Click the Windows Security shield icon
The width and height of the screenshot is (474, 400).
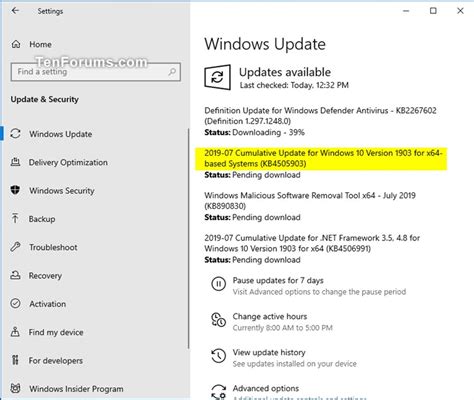click(15, 190)
